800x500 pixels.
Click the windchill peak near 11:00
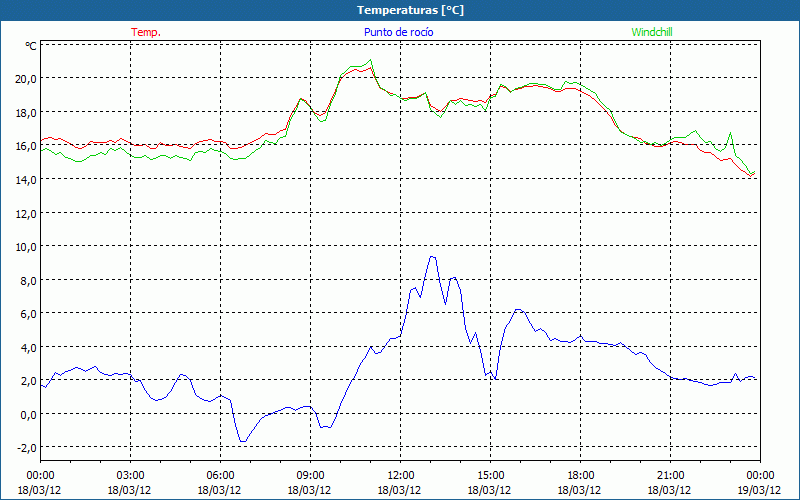pos(370,60)
